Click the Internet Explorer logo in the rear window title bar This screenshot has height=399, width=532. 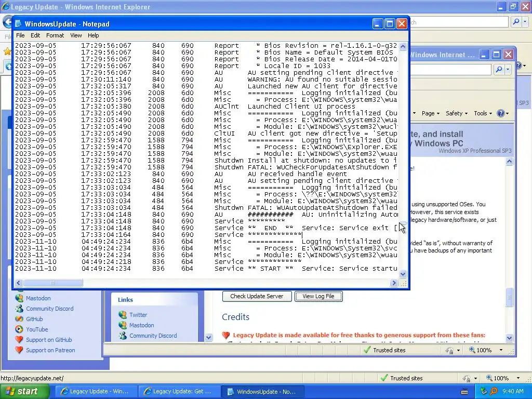pyautogui.click(x=5, y=7)
